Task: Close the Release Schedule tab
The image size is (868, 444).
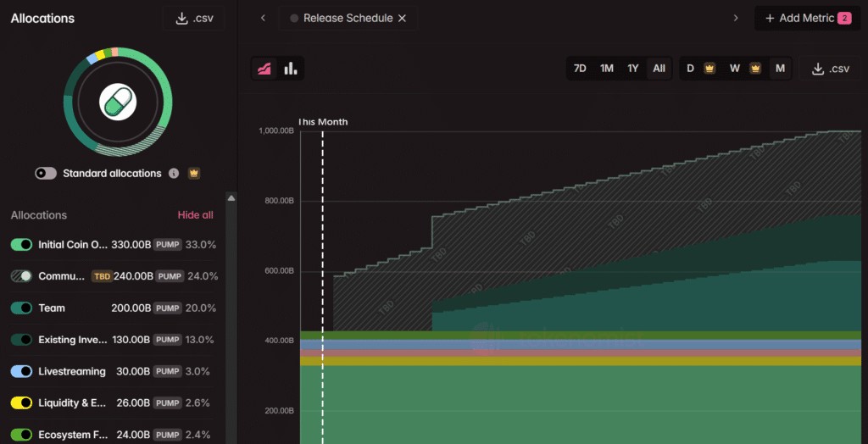Action: [x=403, y=19]
